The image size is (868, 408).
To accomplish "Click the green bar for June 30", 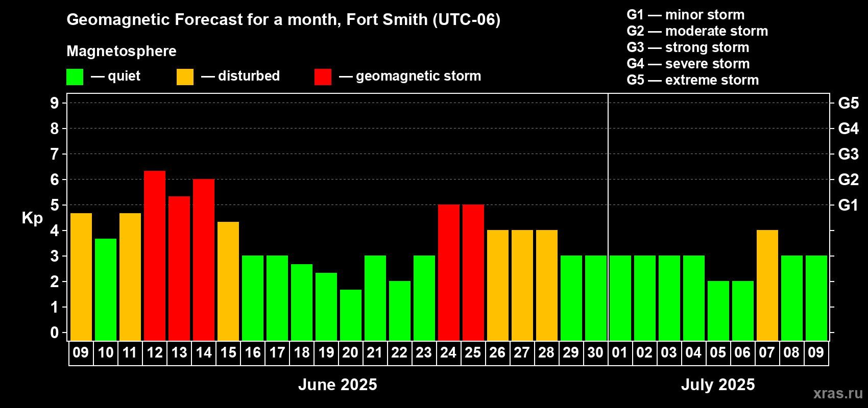I will 596,298.
